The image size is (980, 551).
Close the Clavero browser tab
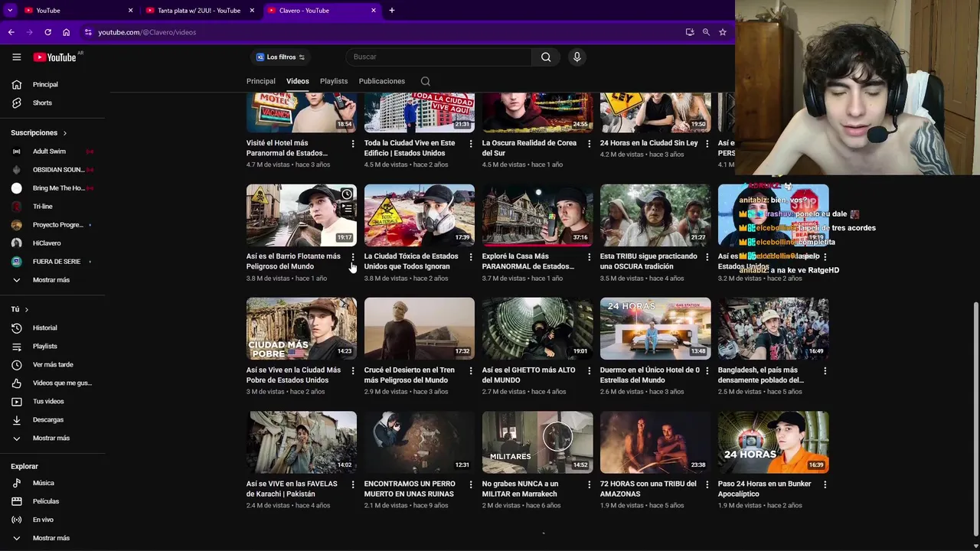(x=374, y=11)
